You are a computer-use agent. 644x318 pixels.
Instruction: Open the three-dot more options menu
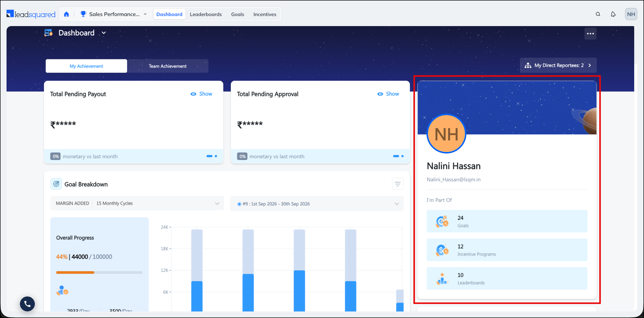pos(590,34)
